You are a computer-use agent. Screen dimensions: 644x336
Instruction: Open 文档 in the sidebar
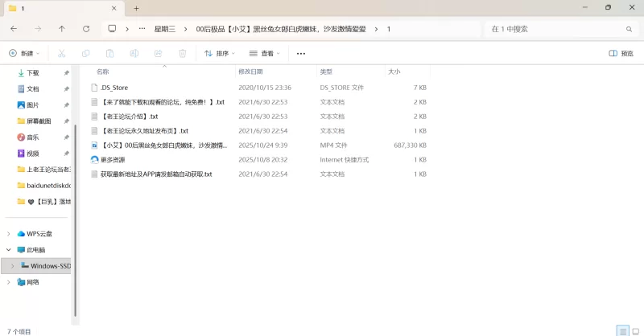(x=33, y=89)
